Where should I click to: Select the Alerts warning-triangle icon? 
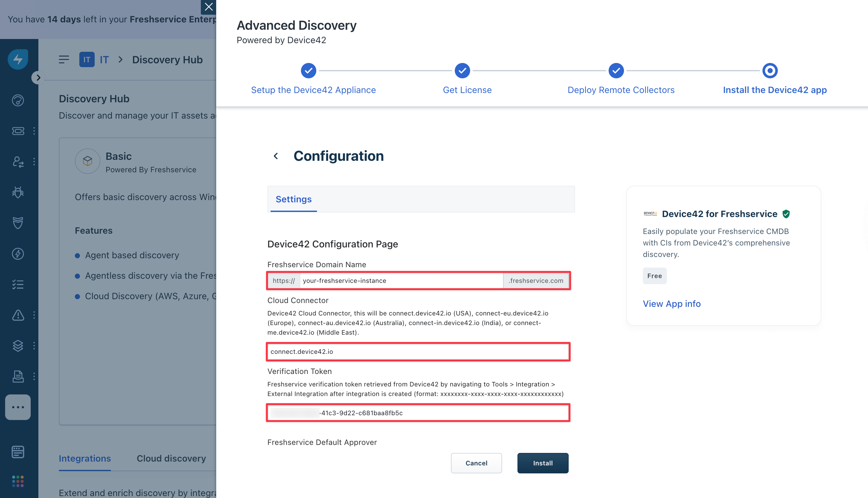click(x=18, y=315)
